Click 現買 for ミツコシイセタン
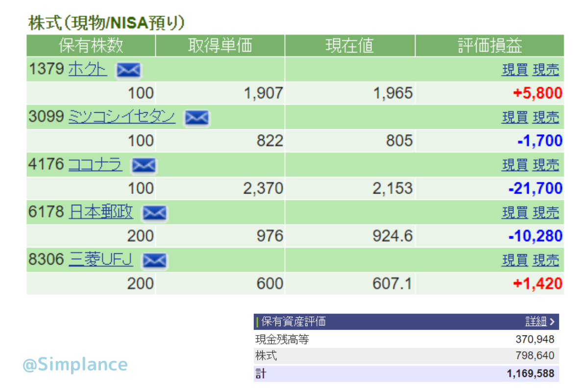Screen dimensions: 588x392 click(514, 118)
